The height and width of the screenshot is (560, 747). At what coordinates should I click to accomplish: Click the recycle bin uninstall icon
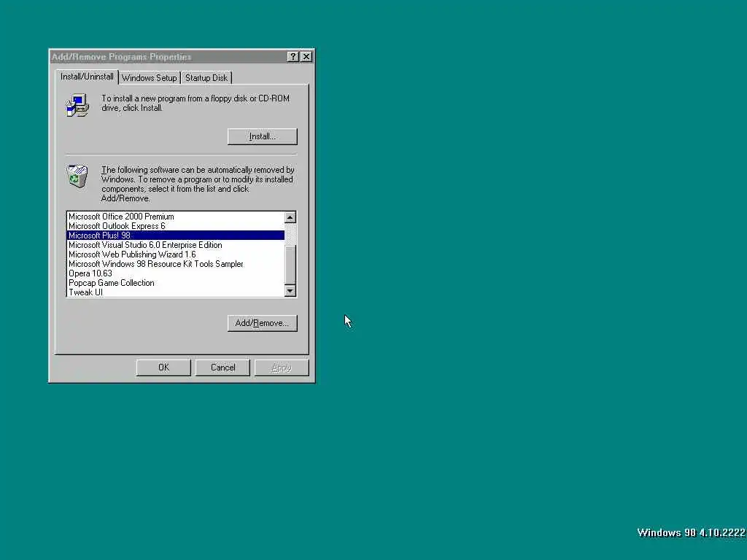pyautogui.click(x=77, y=176)
